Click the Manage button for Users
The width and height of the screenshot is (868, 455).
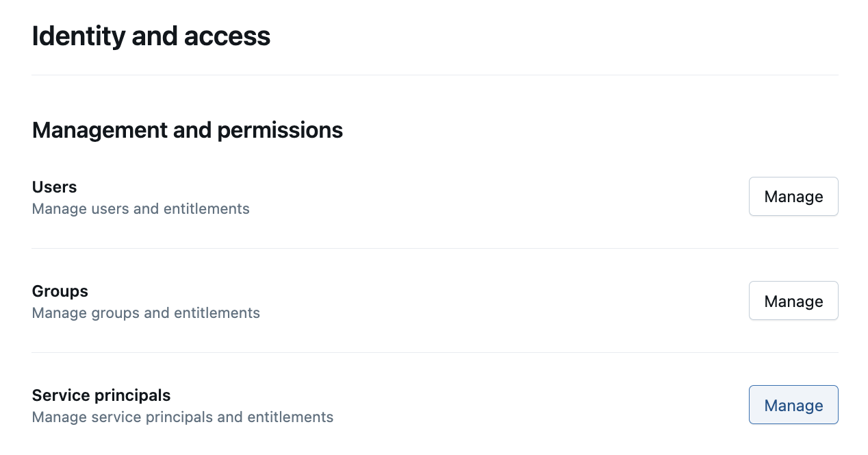pos(793,197)
